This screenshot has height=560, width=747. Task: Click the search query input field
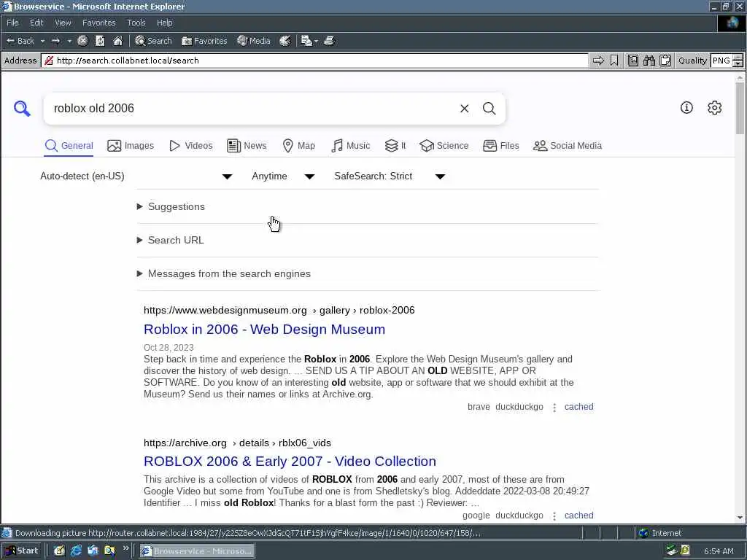click(250, 109)
